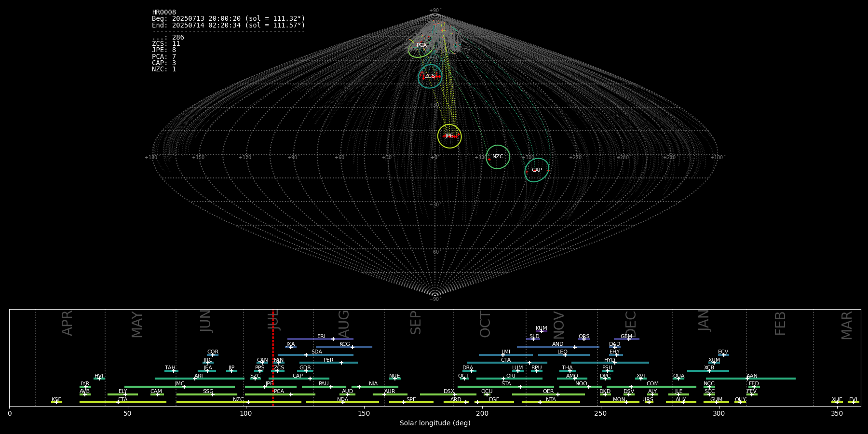Click the NTA shower bar in timeline

point(551,402)
